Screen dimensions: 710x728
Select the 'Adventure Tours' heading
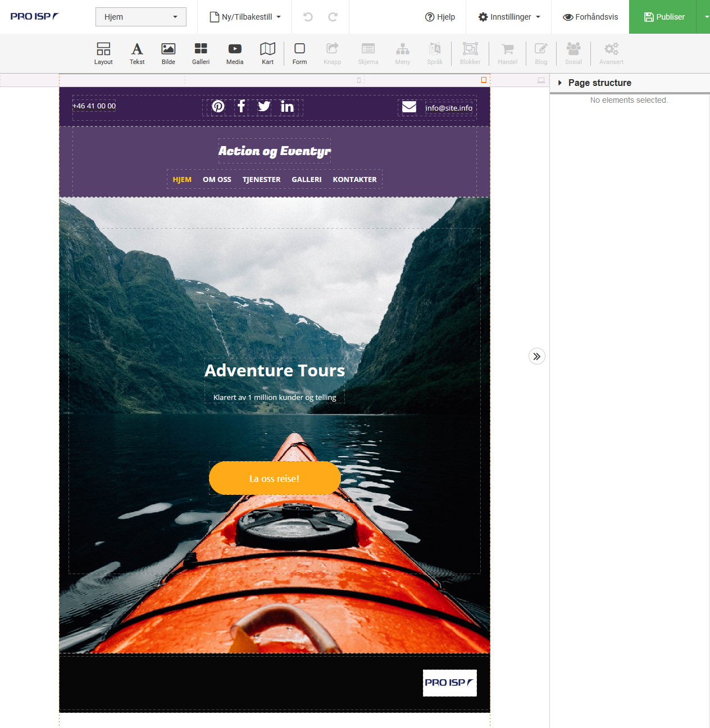coord(275,370)
